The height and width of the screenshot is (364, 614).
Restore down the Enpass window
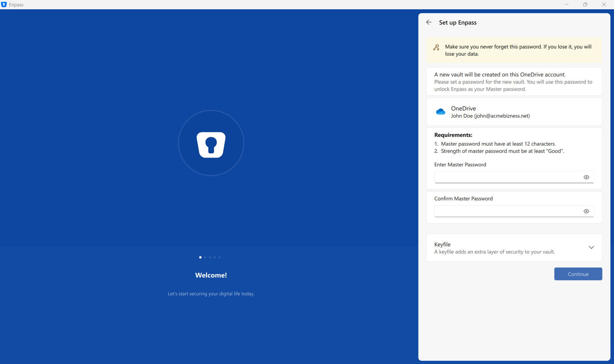(x=585, y=4)
